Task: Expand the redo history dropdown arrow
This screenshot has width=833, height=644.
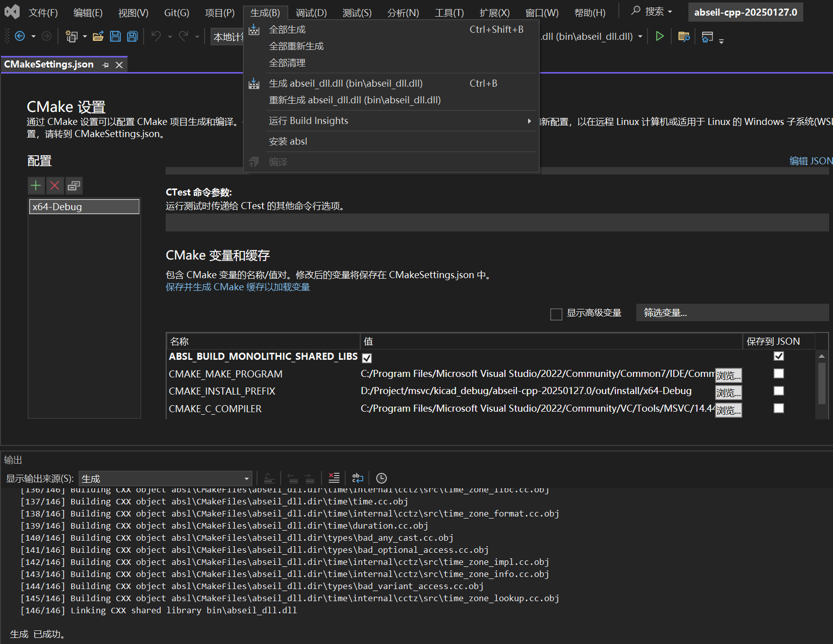Action: 197,36
